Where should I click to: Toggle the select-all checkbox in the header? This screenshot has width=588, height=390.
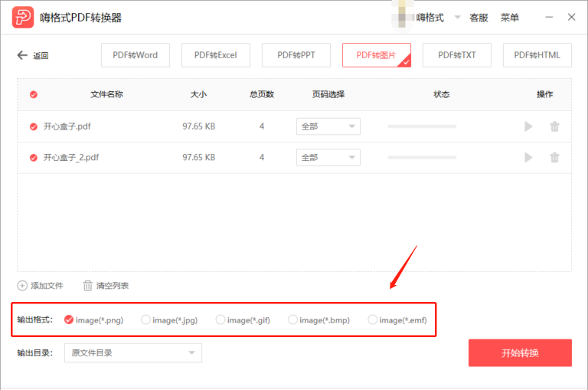34,94
